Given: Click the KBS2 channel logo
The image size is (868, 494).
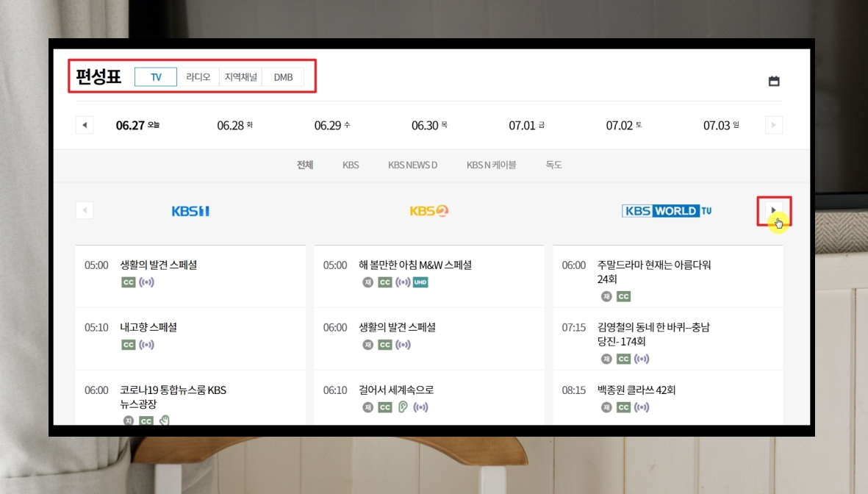Looking at the screenshot, I should (429, 211).
